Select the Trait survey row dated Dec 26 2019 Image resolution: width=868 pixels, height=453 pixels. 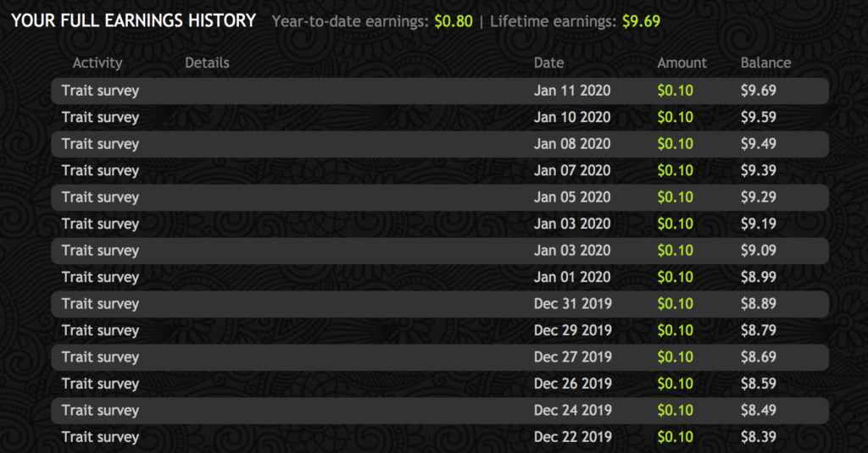[440, 384]
